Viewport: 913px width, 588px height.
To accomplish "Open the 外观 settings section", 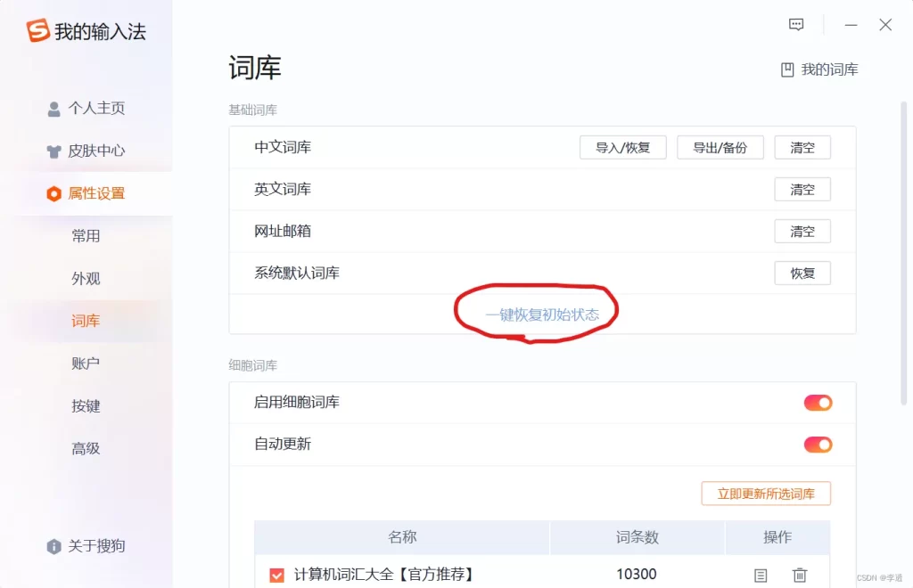I will coord(86,278).
